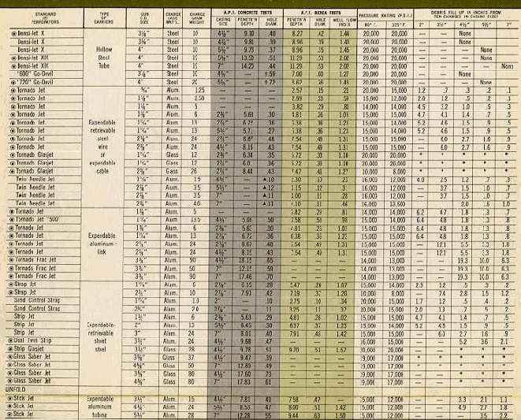Image resolution: width=521 pixels, height=420 pixels.
Task: Click the 18.15 concrete penetration depth value
Action: tap(247, 260)
